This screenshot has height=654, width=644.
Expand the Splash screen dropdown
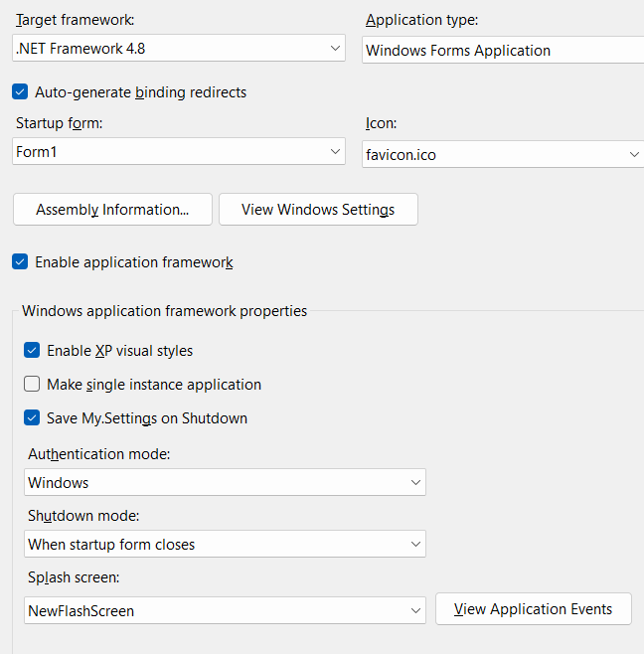pyautogui.click(x=225, y=611)
